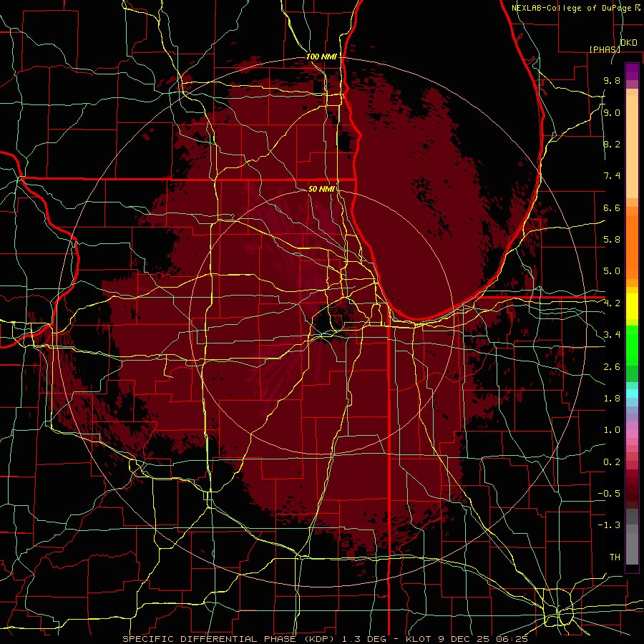Click the KLOT radar site at rings' center
The image size is (644, 644).
tap(321, 323)
